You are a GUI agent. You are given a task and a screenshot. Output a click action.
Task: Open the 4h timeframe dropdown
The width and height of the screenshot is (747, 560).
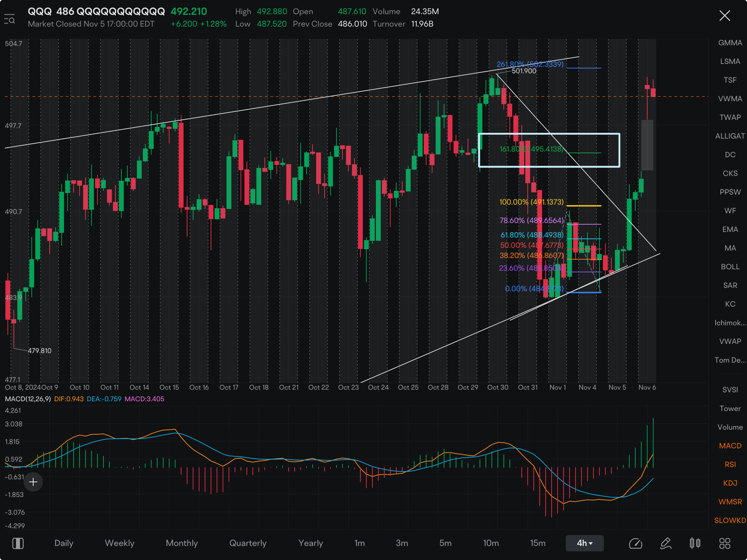[x=584, y=543]
